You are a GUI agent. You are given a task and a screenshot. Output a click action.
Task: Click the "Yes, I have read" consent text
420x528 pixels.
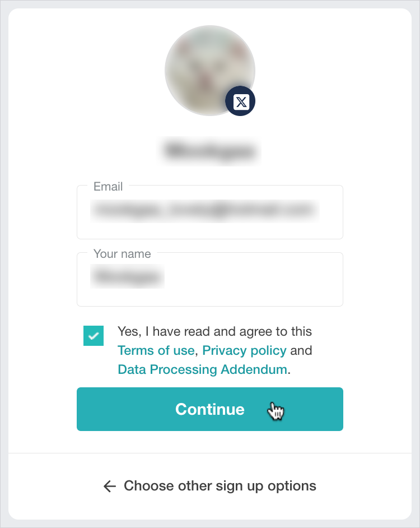pyautogui.click(x=214, y=332)
